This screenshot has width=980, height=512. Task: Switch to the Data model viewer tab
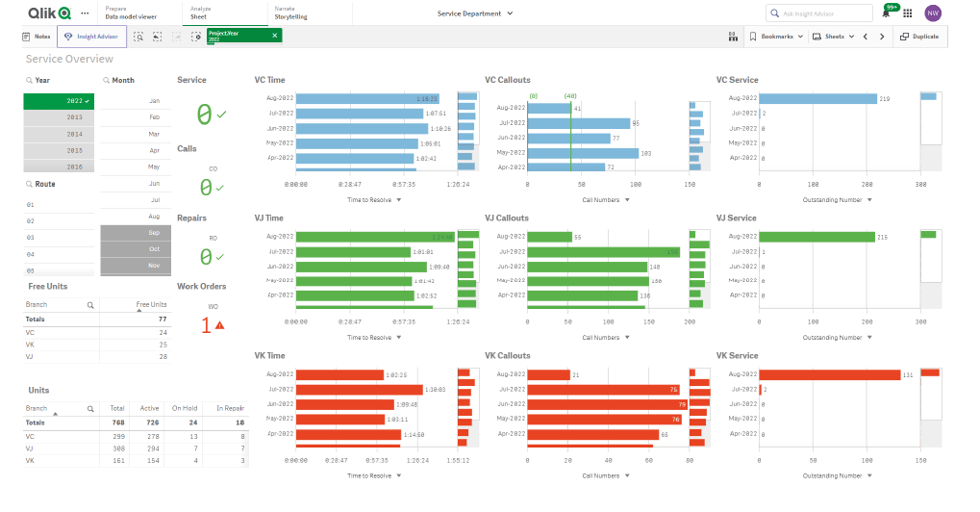point(133,13)
